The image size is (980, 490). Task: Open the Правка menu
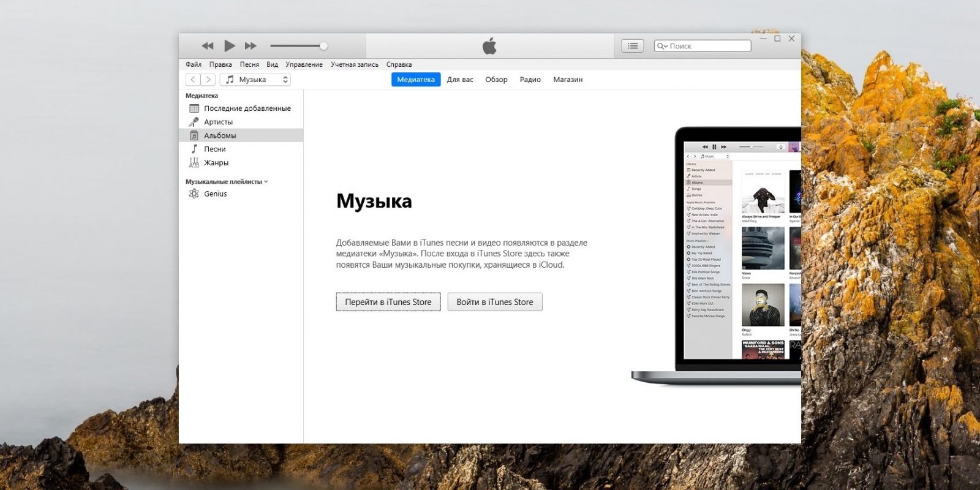pyautogui.click(x=221, y=64)
